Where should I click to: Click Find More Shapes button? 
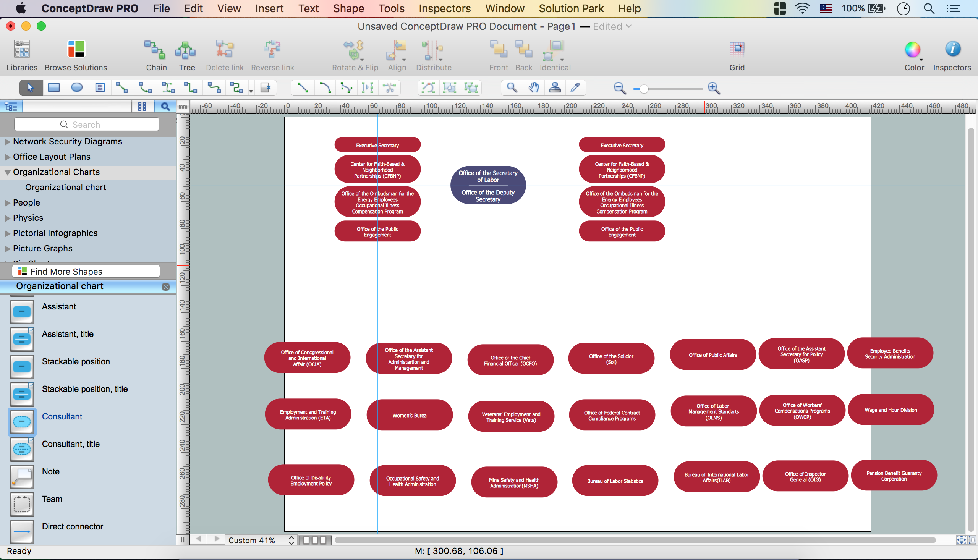(x=85, y=271)
